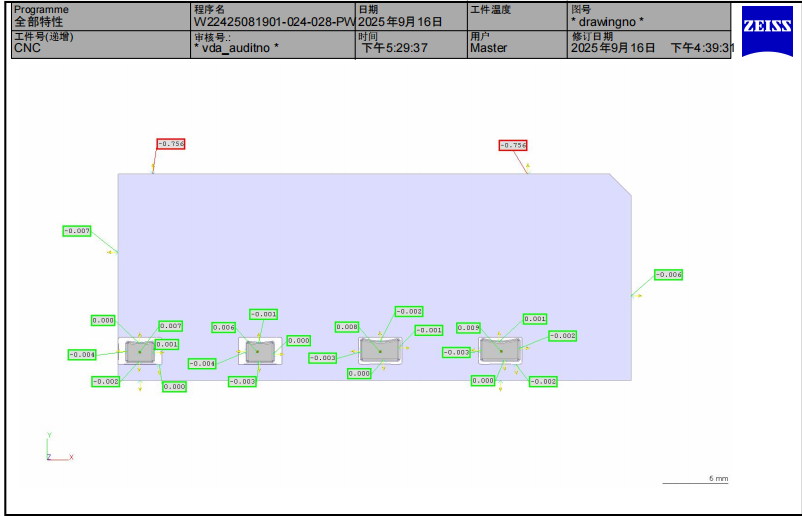Click the drawingno header field
This screenshot has height=516, width=802.
tap(607, 21)
